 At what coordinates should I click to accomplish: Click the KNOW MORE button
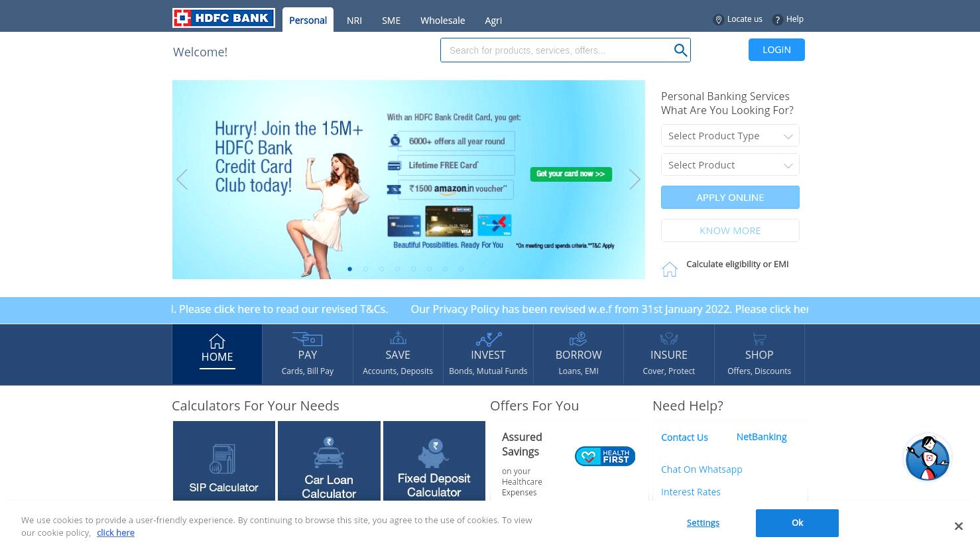tap(730, 231)
